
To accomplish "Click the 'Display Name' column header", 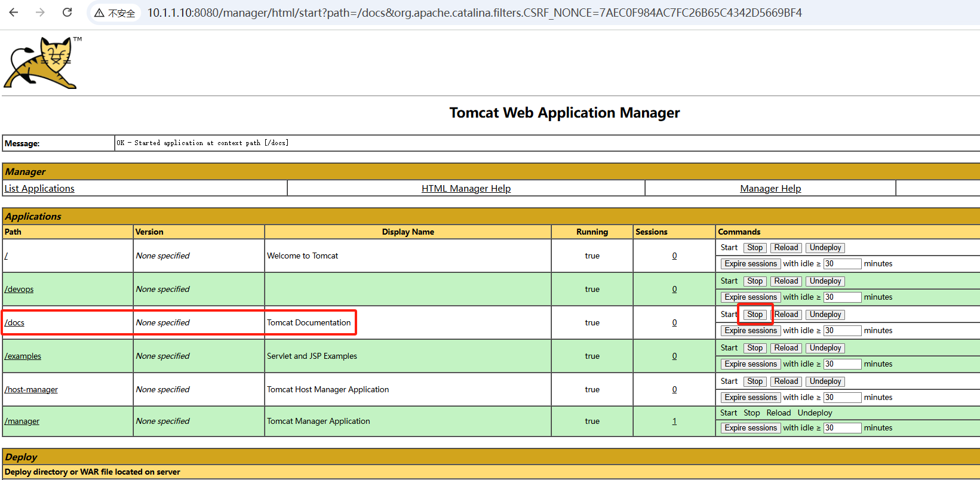I will click(x=408, y=232).
